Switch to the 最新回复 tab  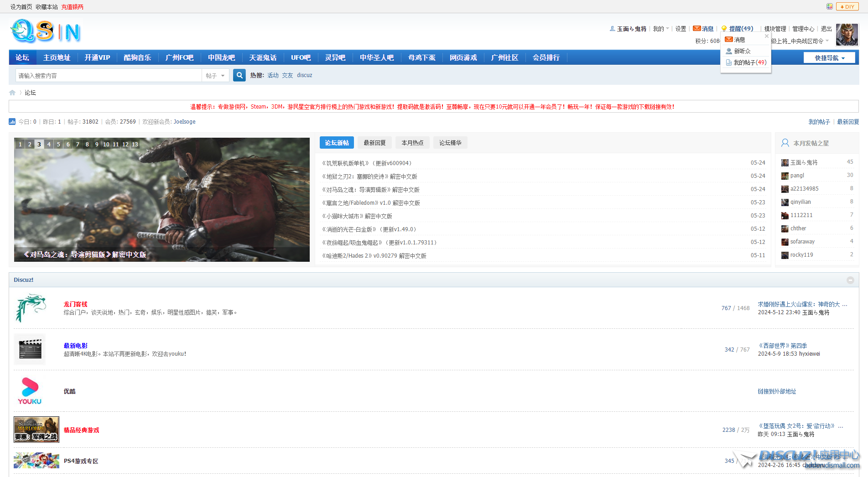tap(374, 143)
